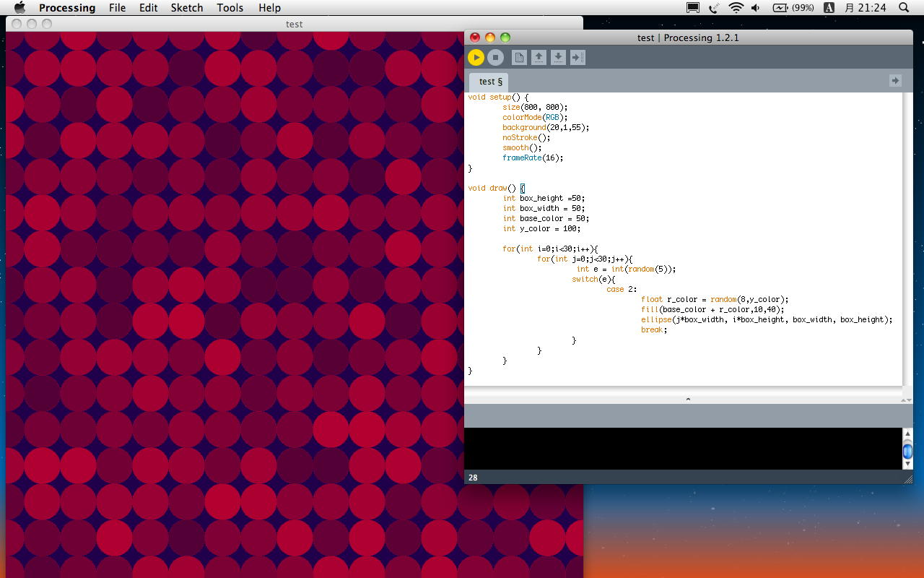Select the 'test §' sketch tab
Screen dimensions: 924x578
click(x=490, y=82)
